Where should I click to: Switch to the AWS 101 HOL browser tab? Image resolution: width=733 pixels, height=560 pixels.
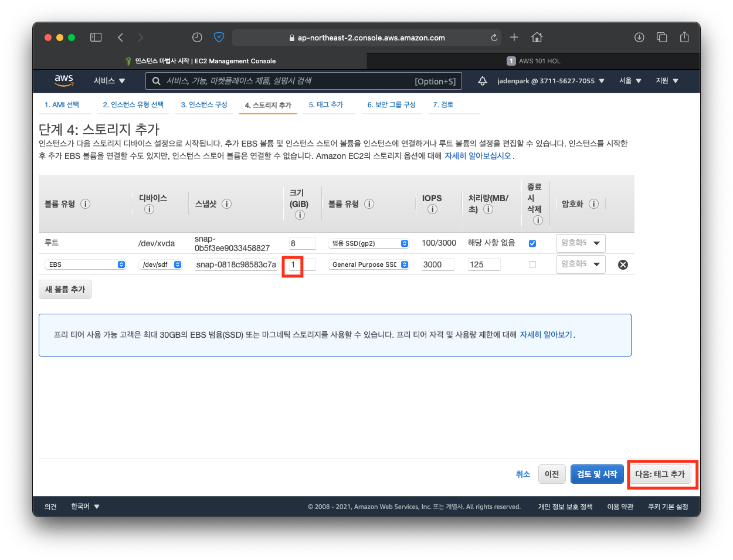[534, 61]
